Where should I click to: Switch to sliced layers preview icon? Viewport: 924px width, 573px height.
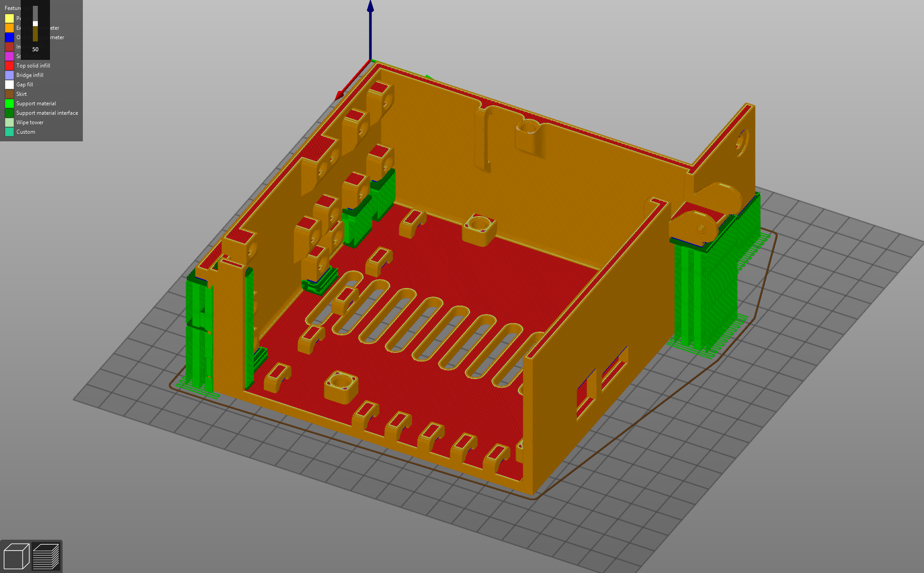46,556
